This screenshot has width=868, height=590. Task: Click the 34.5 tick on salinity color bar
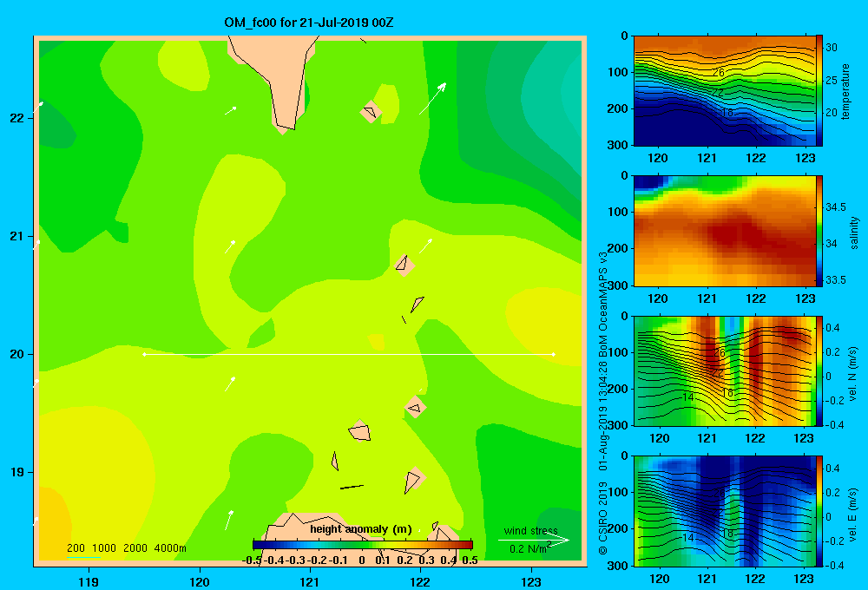coord(835,207)
